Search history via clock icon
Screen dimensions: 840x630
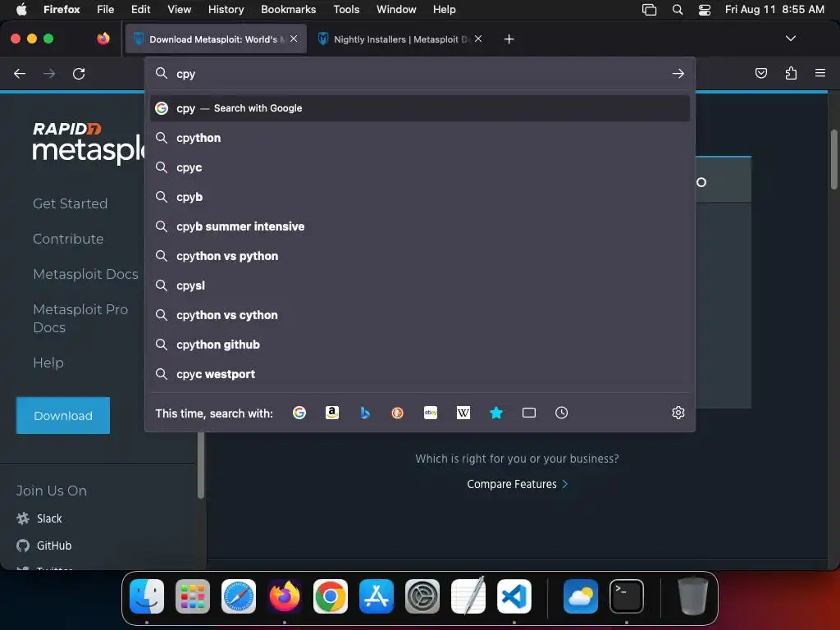click(561, 413)
